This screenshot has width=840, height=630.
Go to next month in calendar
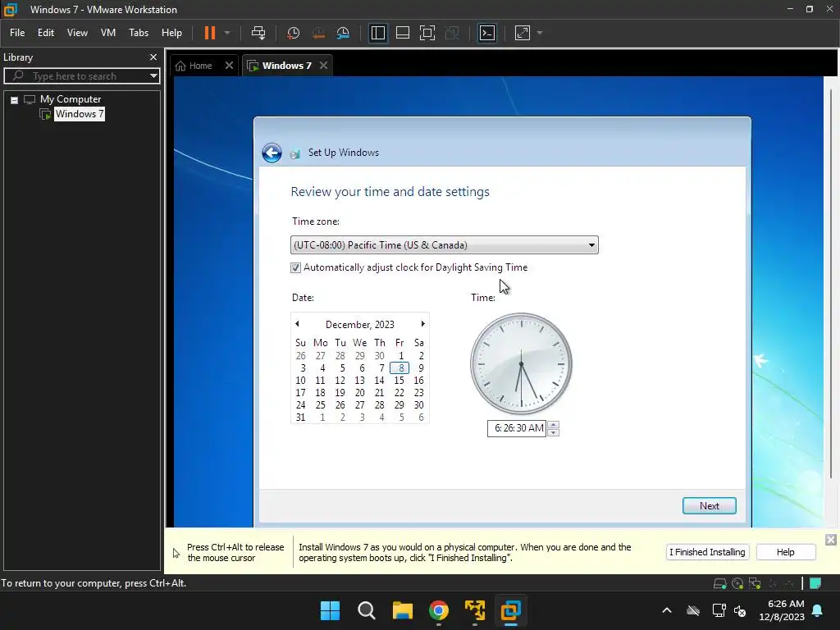point(422,324)
